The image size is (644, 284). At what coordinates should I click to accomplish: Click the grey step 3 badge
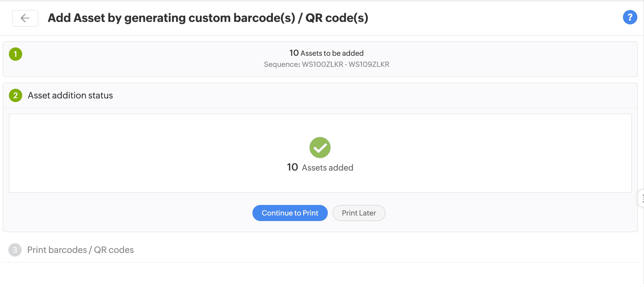coord(15,250)
